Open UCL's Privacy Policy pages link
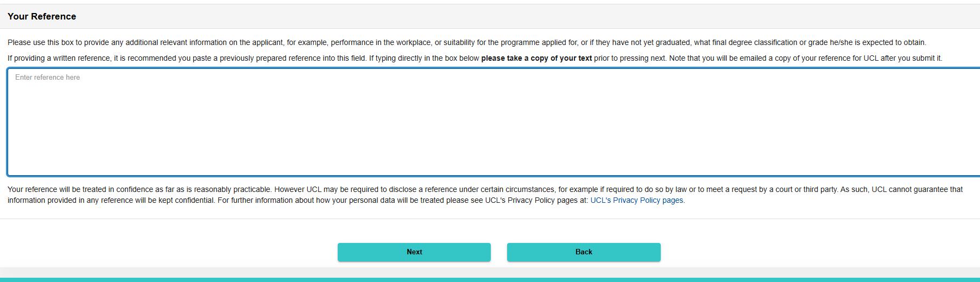 [637, 201]
